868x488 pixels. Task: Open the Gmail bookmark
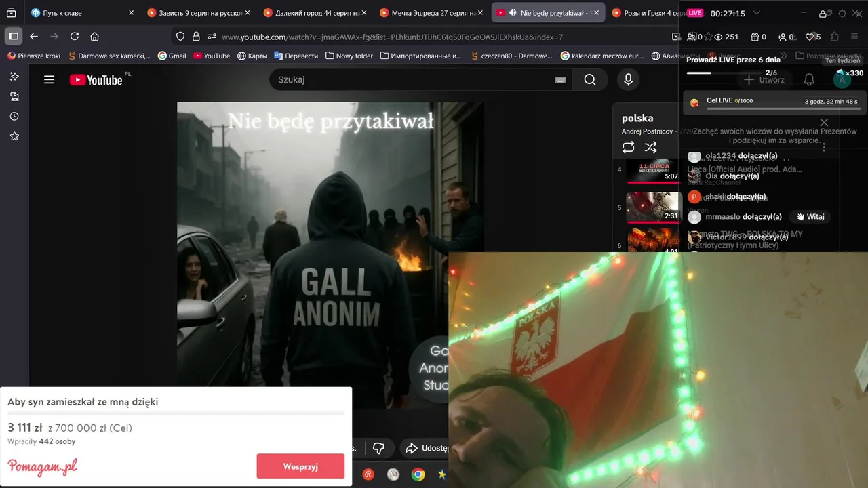click(172, 56)
